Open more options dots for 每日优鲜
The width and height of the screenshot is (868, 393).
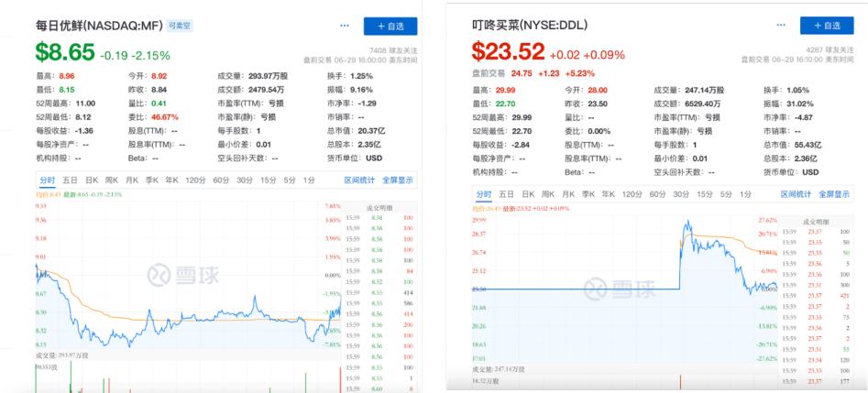click(345, 26)
